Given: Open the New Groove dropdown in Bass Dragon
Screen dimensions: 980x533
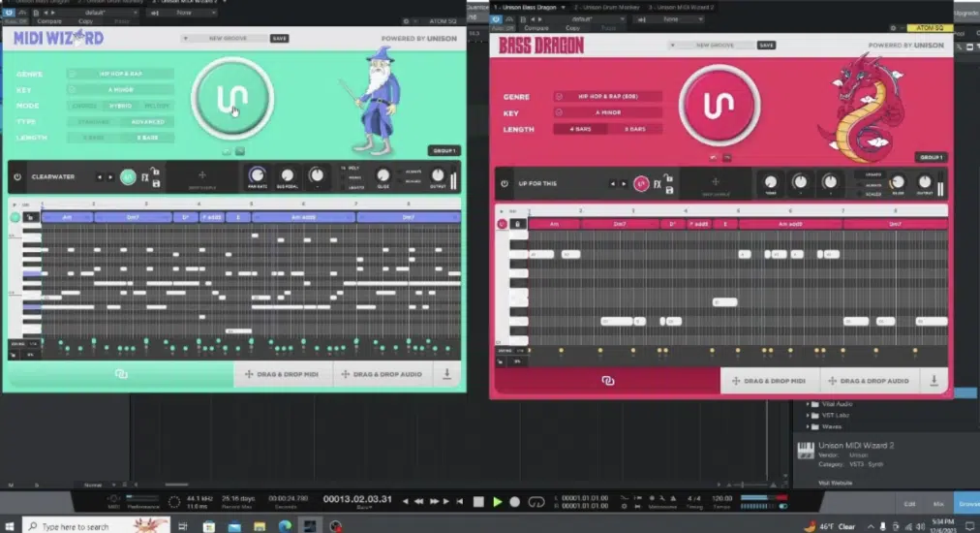Looking at the screenshot, I should [711, 45].
